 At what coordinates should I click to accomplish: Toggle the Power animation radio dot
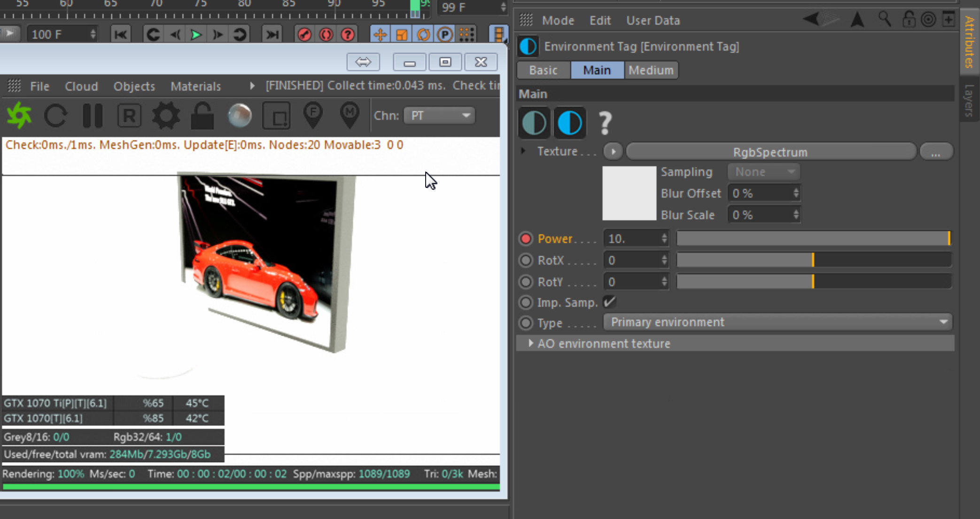pos(526,239)
